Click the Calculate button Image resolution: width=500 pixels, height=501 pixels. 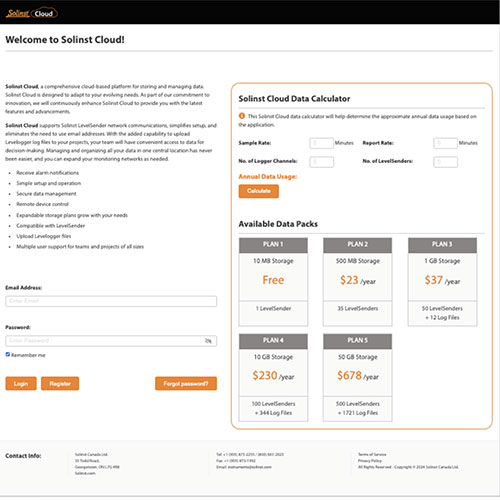click(259, 191)
